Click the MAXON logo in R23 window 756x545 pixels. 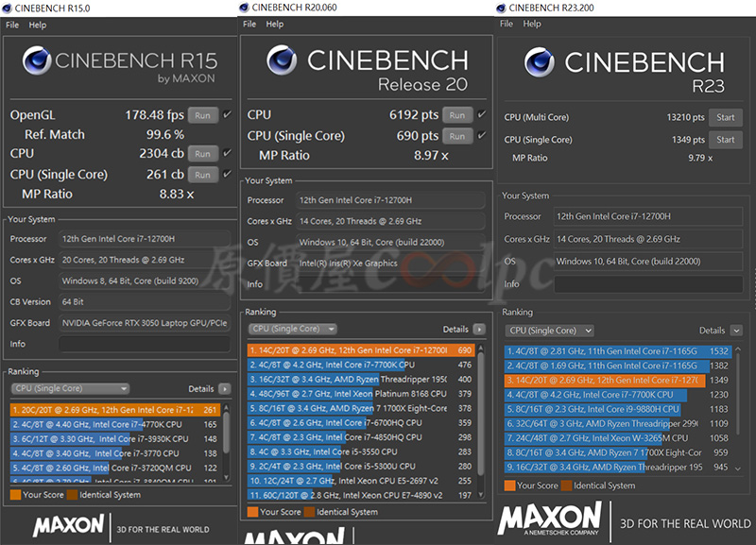pos(550,519)
